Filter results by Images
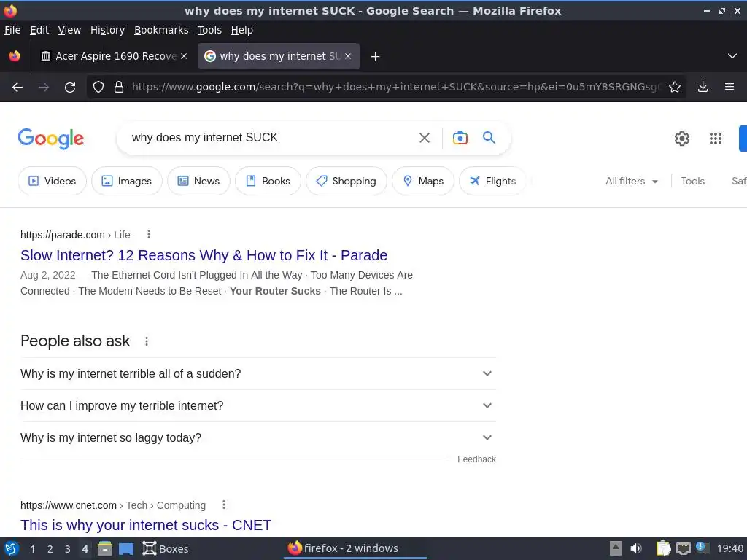This screenshot has height=560, width=747. tap(127, 181)
